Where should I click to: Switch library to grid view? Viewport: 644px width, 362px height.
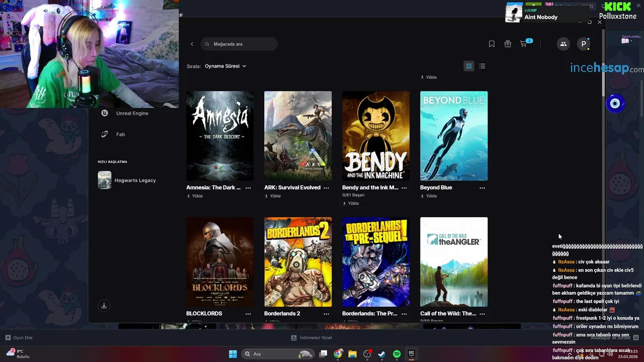(x=469, y=66)
